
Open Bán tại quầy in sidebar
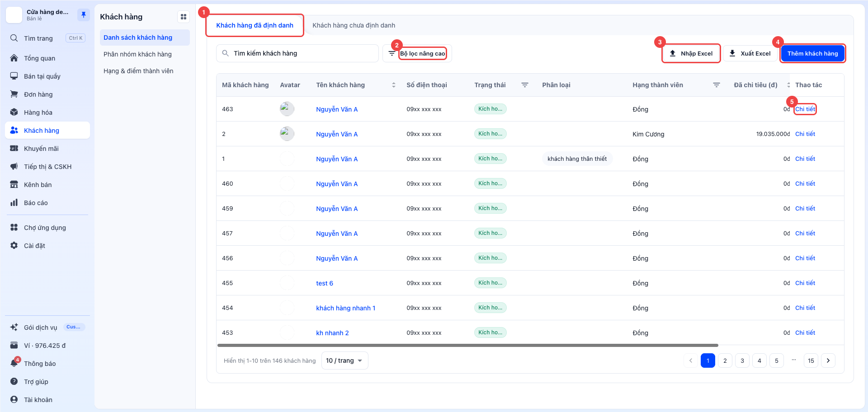(x=47, y=76)
